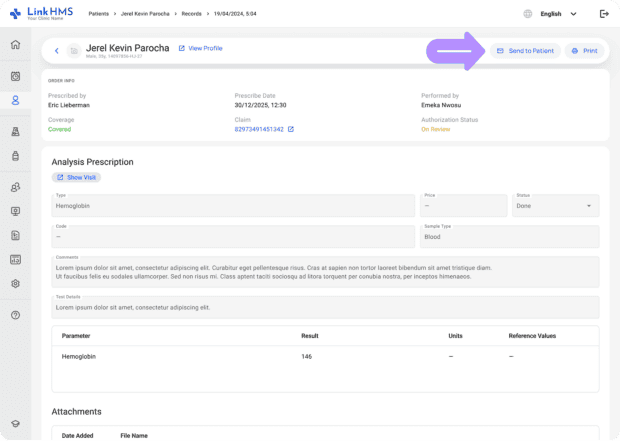
Task: Open the help question mark icon
Action: (15, 315)
